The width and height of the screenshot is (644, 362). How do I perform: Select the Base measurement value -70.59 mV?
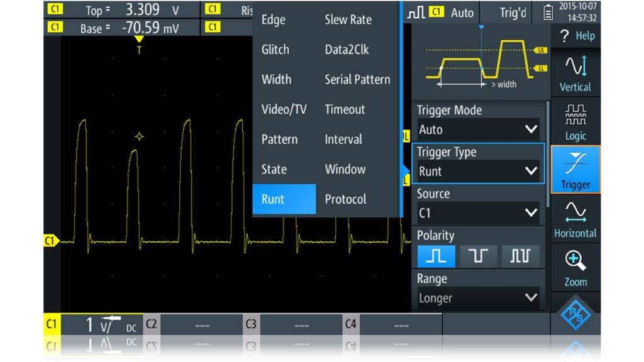[150, 28]
